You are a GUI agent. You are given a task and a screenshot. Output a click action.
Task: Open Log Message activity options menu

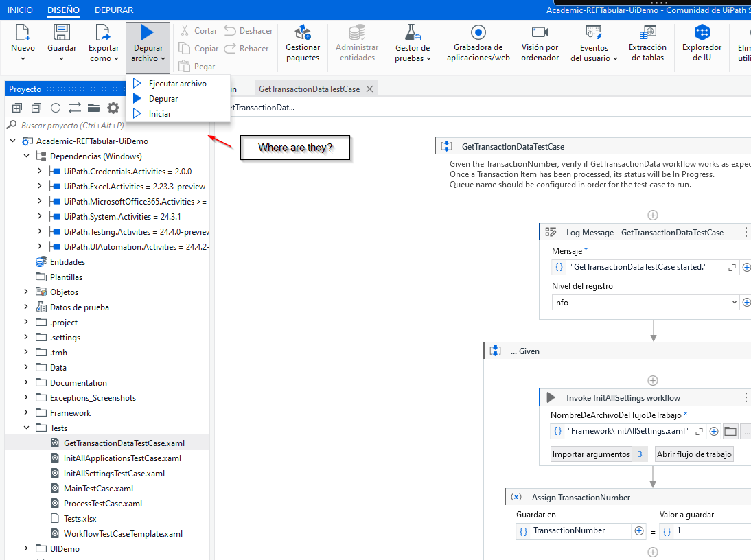pyautogui.click(x=746, y=233)
